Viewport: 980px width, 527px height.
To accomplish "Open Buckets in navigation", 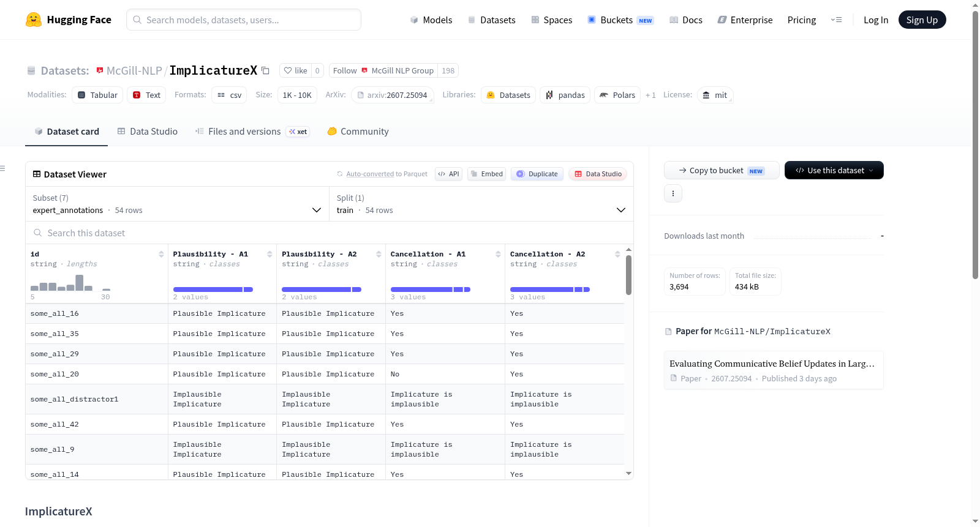I will pyautogui.click(x=620, y=20).
